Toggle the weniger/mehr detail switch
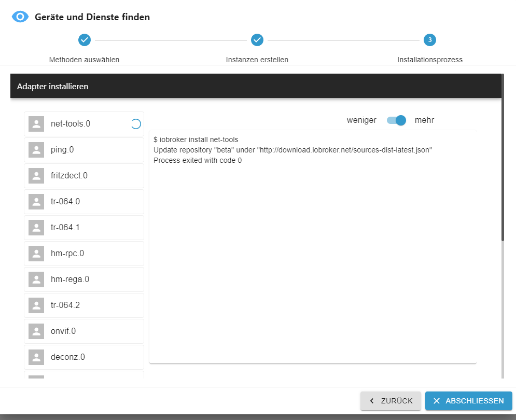Screen dimensions: 516x420 click(396, 120)
